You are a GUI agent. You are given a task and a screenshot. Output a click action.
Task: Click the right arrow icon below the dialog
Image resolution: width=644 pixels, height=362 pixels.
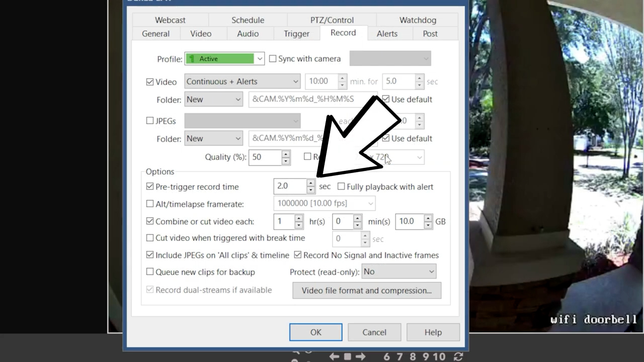tap(360, 356)
